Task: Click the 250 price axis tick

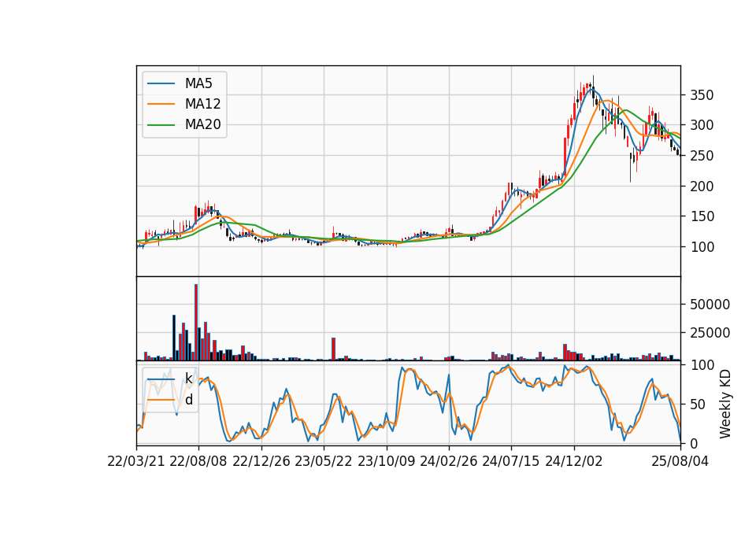Action: pos(702,156)
